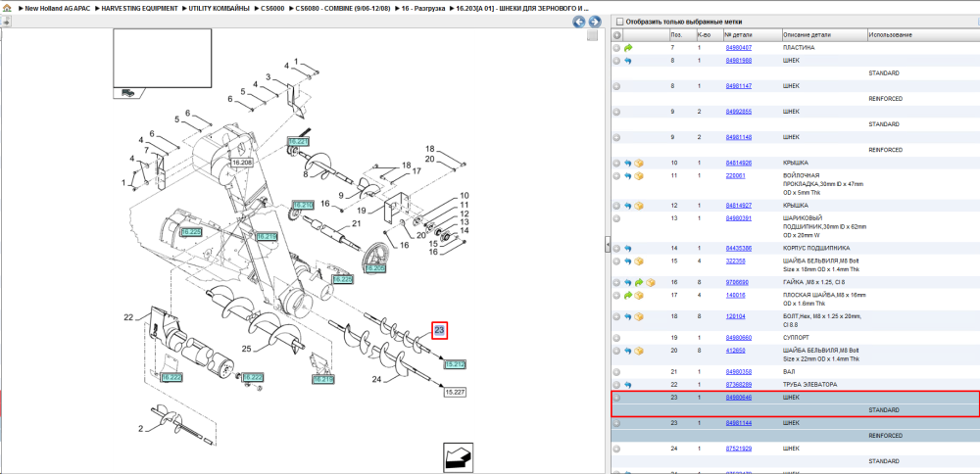Click 'ПЛАСТИНА' description text
This screenshot has width=980, height=474.
(x=798, y=47)
